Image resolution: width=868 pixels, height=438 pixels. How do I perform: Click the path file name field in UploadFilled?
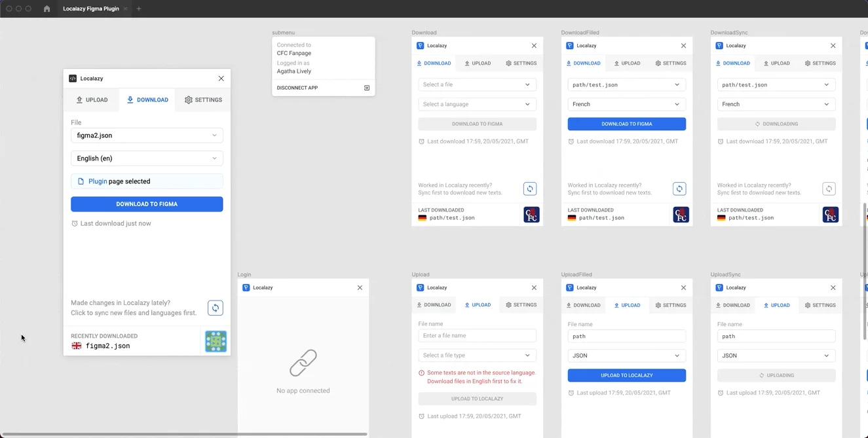coord(627,336)
